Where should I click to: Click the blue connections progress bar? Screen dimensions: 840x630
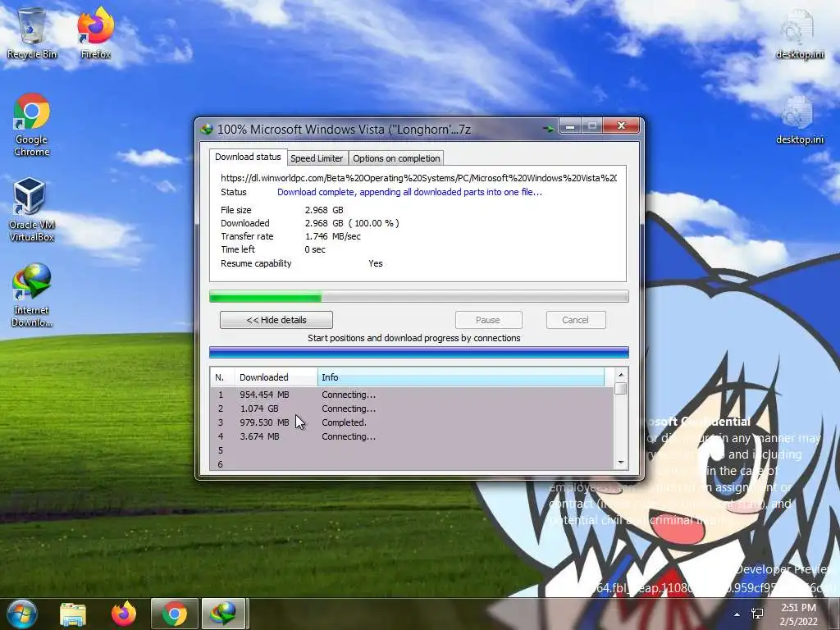pos(419,352)
